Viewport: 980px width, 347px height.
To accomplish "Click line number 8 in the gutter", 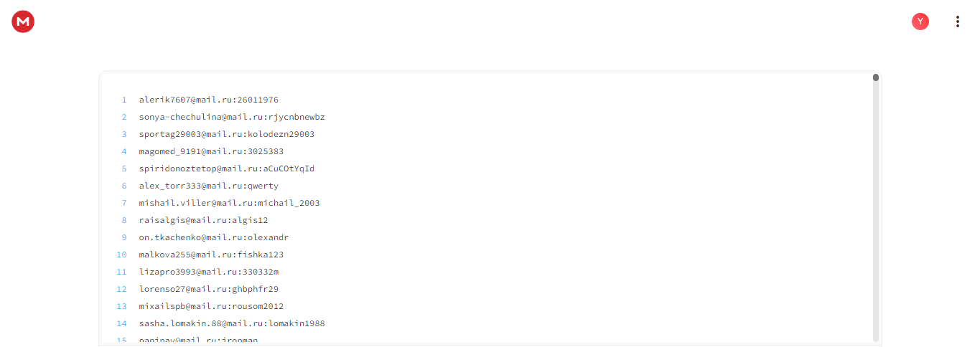I will [124, 220].
